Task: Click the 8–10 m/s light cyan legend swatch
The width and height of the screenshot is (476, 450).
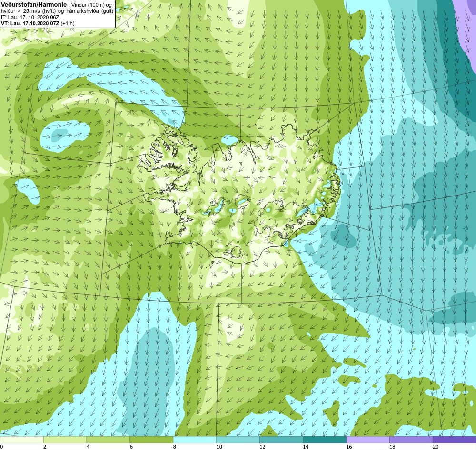Action: [195, 440]
